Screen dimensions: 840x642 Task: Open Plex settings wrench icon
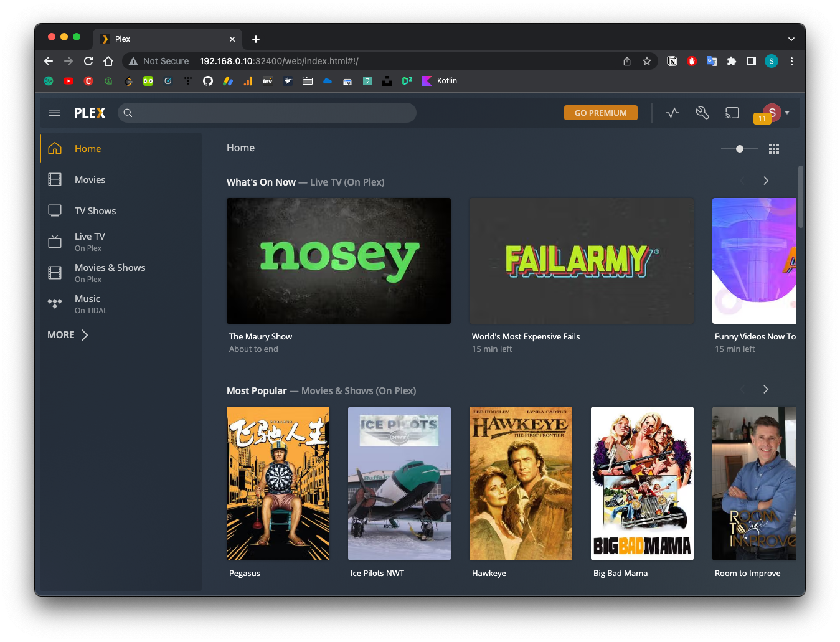pyautogui.click(x=702, y=113)
